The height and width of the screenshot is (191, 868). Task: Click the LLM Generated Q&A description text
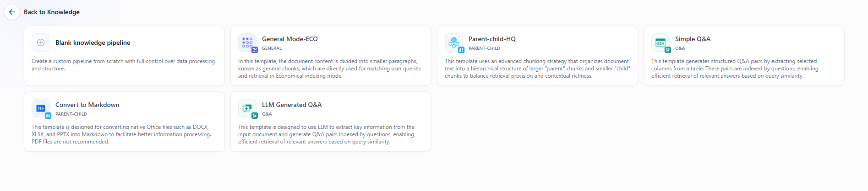[326, 134]
